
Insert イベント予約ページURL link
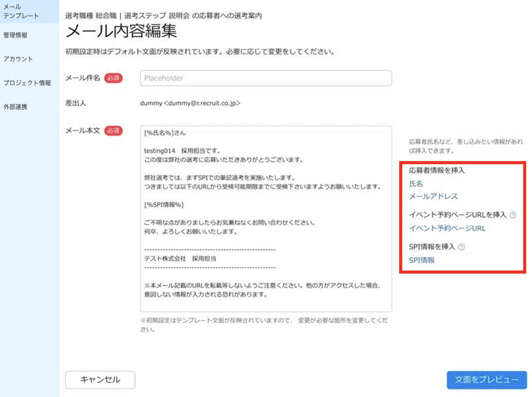pos(447,228)
